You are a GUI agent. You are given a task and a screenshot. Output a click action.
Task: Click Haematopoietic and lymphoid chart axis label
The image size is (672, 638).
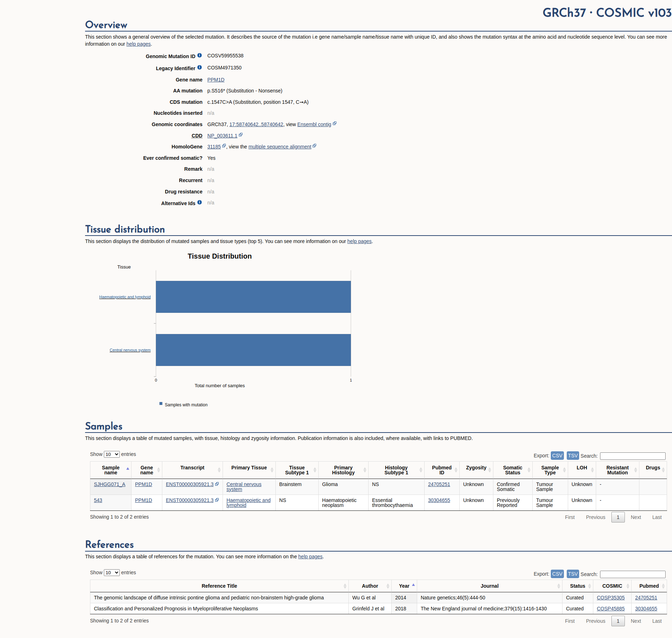pos(125,297)
